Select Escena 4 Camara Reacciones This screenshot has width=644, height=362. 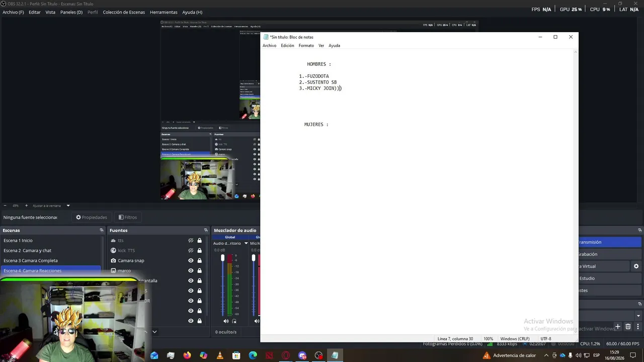[x=51, y=270]
